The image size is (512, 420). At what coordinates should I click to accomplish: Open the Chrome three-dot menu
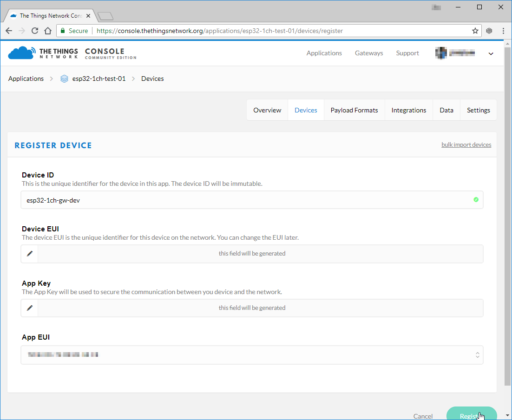(503, 31)
